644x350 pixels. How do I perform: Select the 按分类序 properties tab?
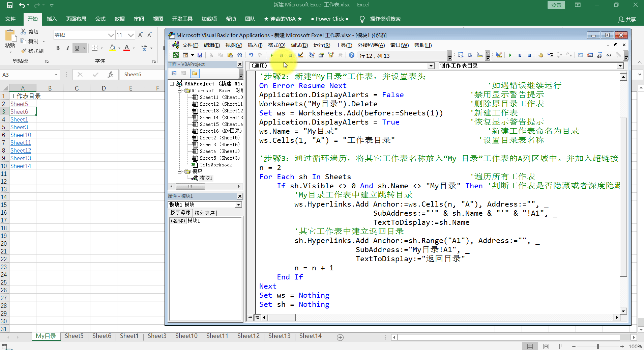tap(205, 213)
